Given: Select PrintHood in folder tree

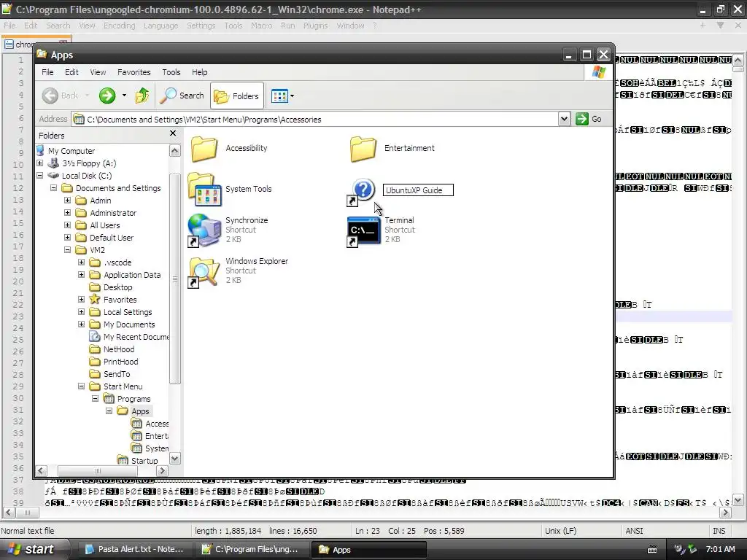Looking at the screenshot, I should (x=120, y=362).
